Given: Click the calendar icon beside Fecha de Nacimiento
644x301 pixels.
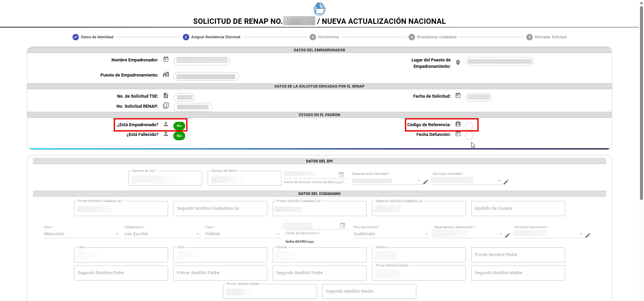Looking at the screenshot, I should (342, 225).
